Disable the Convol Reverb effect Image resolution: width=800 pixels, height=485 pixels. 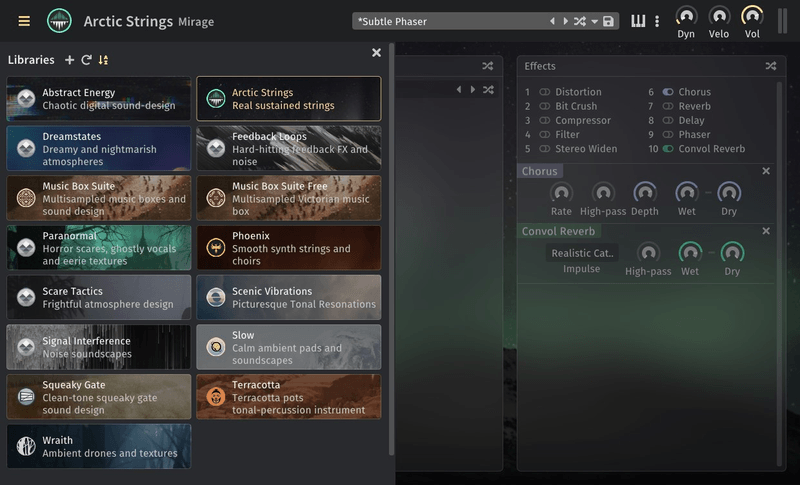point(668,149)
